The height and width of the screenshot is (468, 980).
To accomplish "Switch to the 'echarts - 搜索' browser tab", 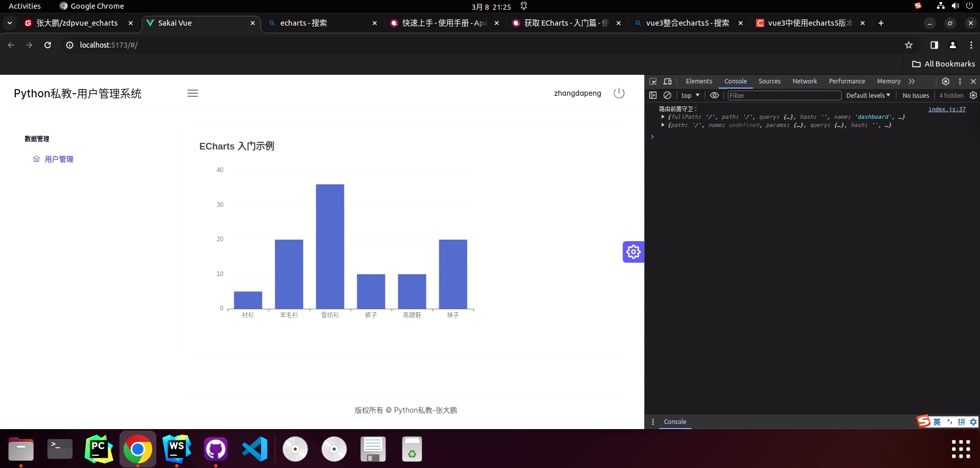I will pos(305,23).
